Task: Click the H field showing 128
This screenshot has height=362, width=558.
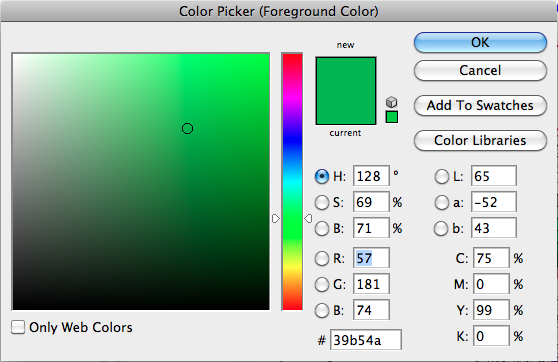Action: pos(371,176)
